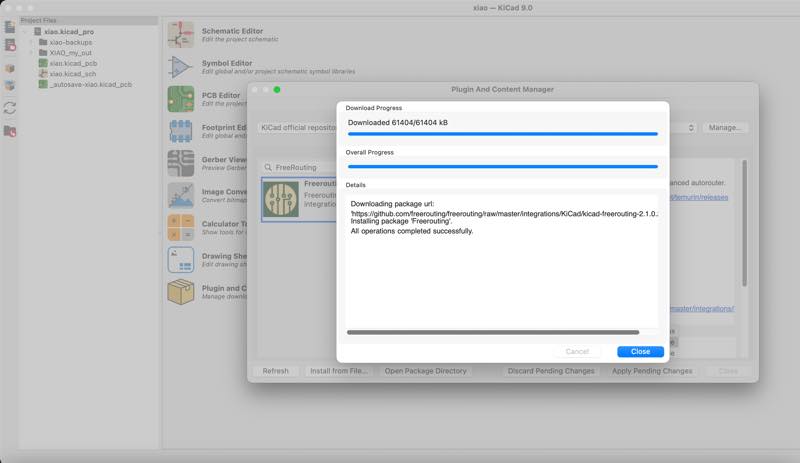Launch the Drawing Sheet Editor icon
This screenshot has height=463, width=800.
point(181,260)
